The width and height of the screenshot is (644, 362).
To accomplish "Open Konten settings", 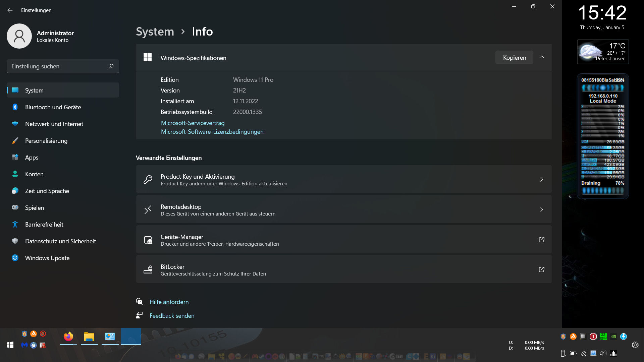I will [x=63, y=174].
